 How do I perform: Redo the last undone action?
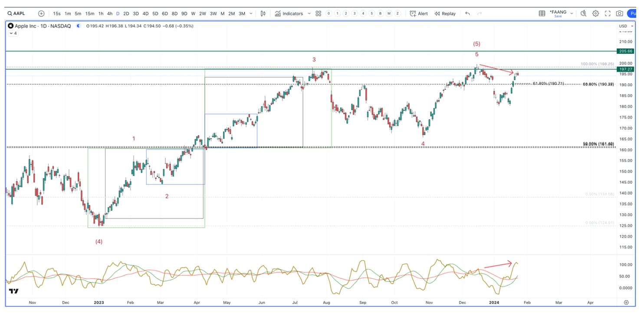point(480,13)
